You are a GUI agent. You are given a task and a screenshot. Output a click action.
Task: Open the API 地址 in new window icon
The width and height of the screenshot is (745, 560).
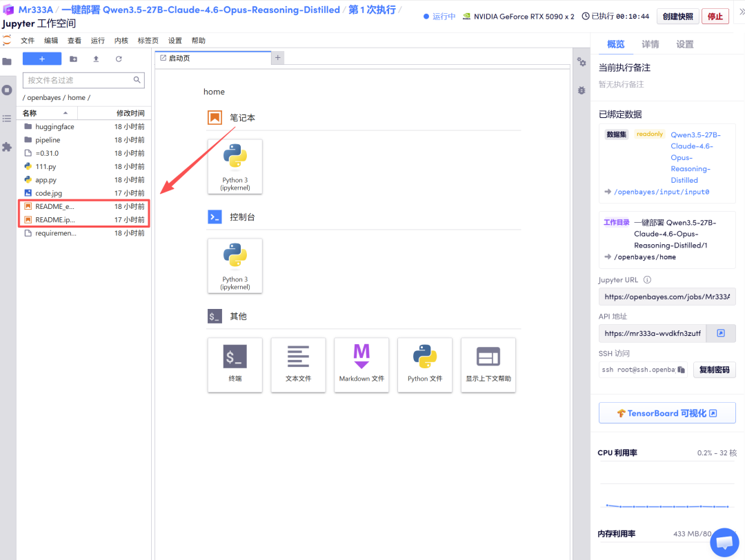pos(721,333)
